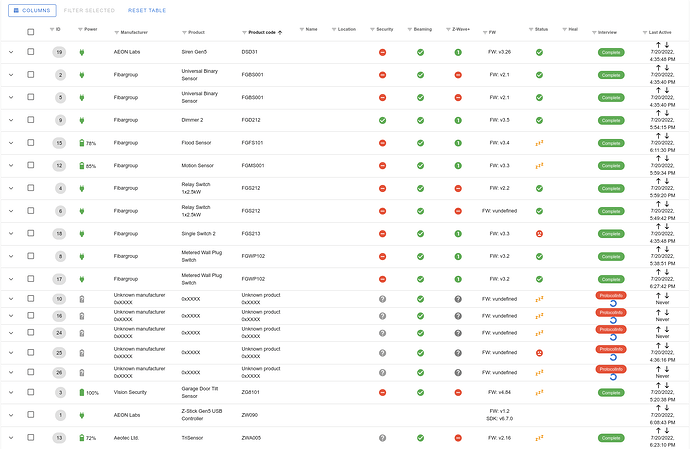Open filter icon of ID column
This screenshot has width=690, height=449.
pos(52,29)
